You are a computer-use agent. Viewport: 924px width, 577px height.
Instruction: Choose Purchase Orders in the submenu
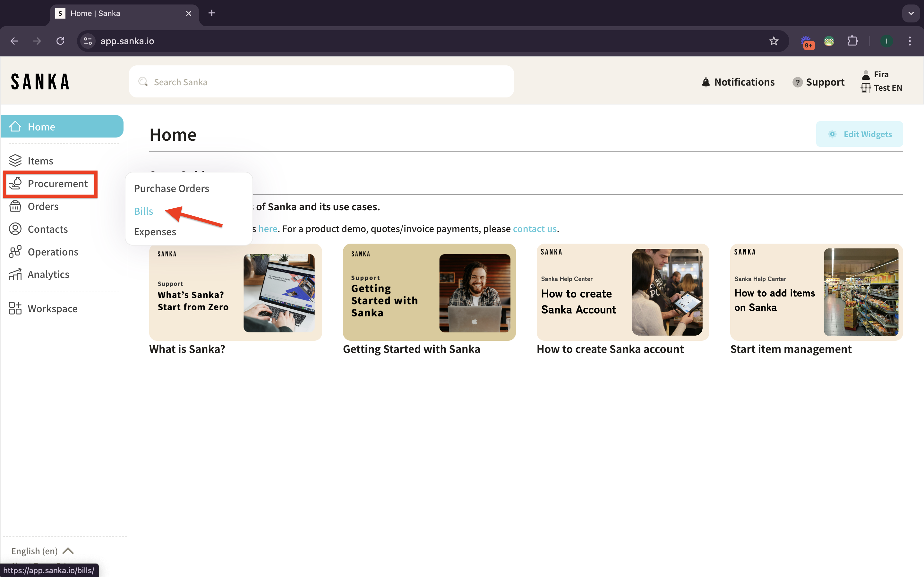point(171,188)
